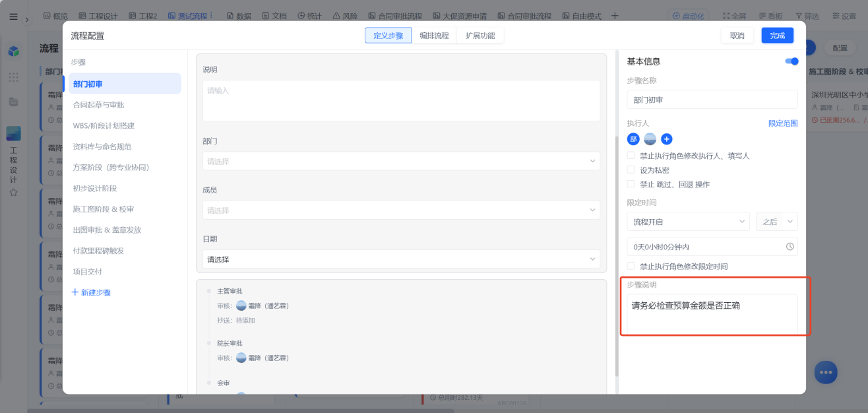The width and height of the screenshot is (868, 413).
Task: Open the 看板 view
Action: (x=770, y=16)
